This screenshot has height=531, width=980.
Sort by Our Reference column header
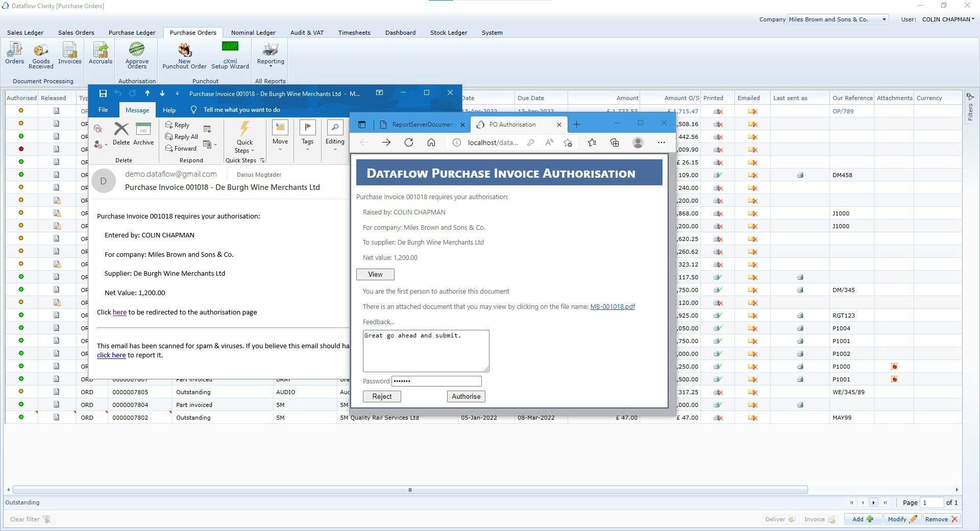click(x=852, y=98)
